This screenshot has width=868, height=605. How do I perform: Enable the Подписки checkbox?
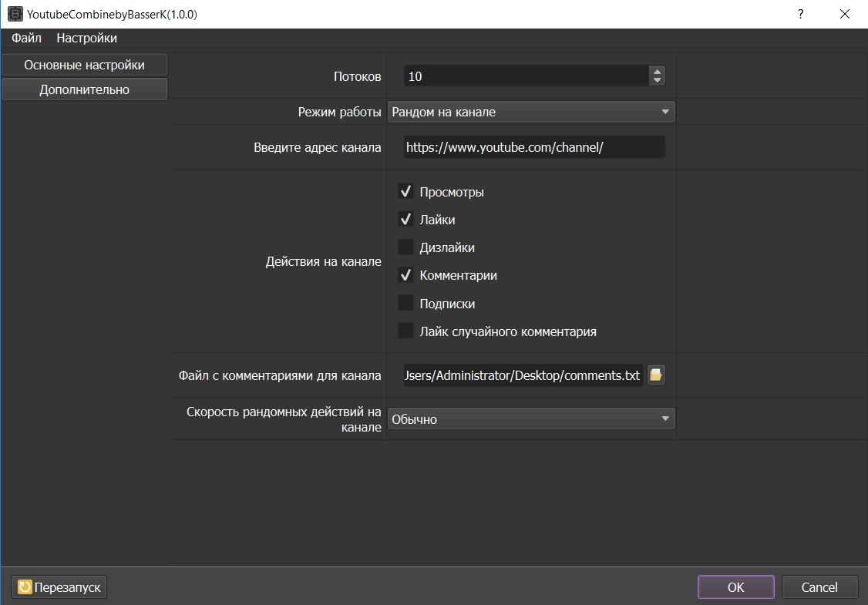tap(405, 304)
